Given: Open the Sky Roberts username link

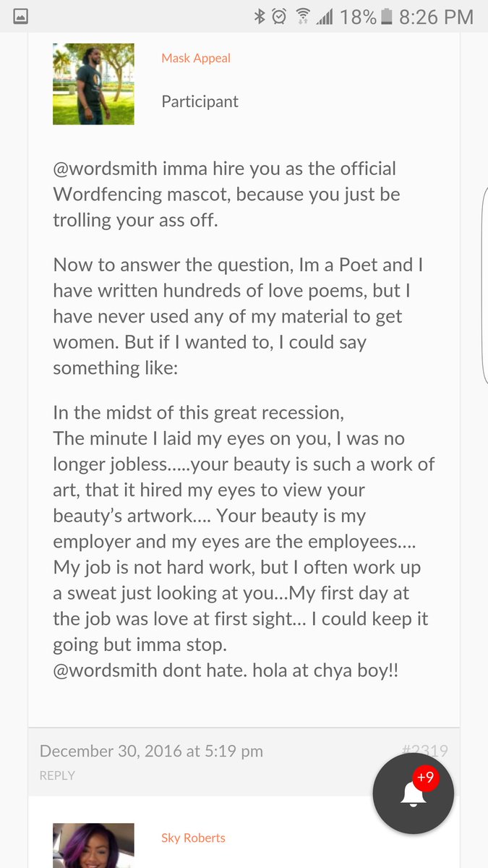Looking at the screenshot, I should (x=193, y=838).
